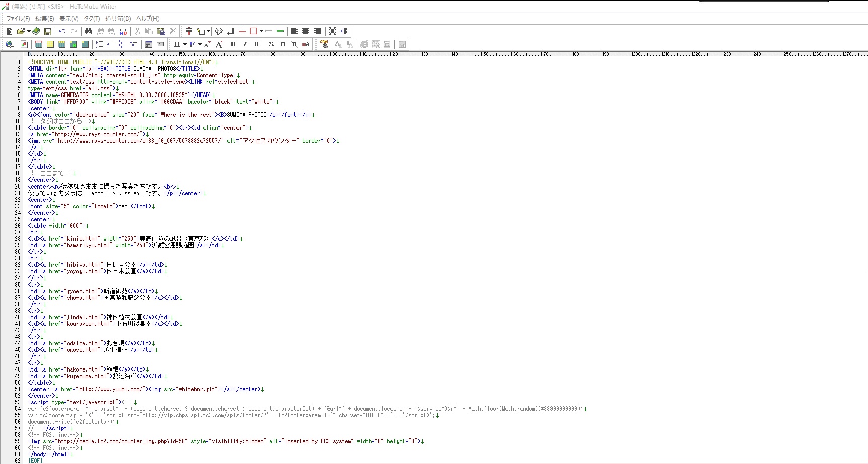Viewport: 868px width, 464px height.
Task: Insert a hyperlink with the globe icon
Action: pyautogui.click(x=10, y=44)
